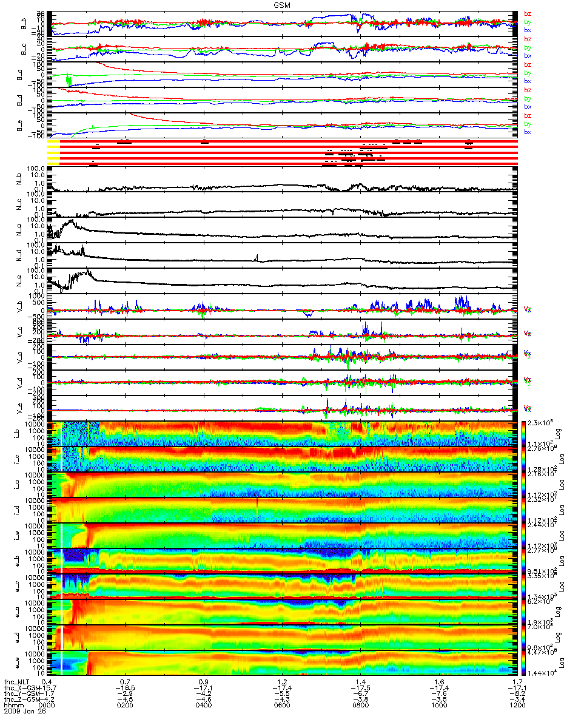Click the 1.44×10^4 color scale minimum
The image size is (564, 728).
[543, 673]
